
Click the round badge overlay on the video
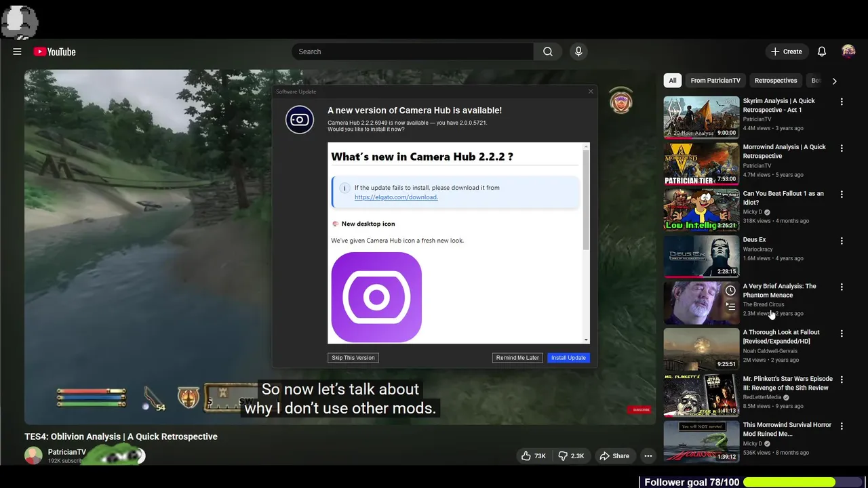[620, 100]
